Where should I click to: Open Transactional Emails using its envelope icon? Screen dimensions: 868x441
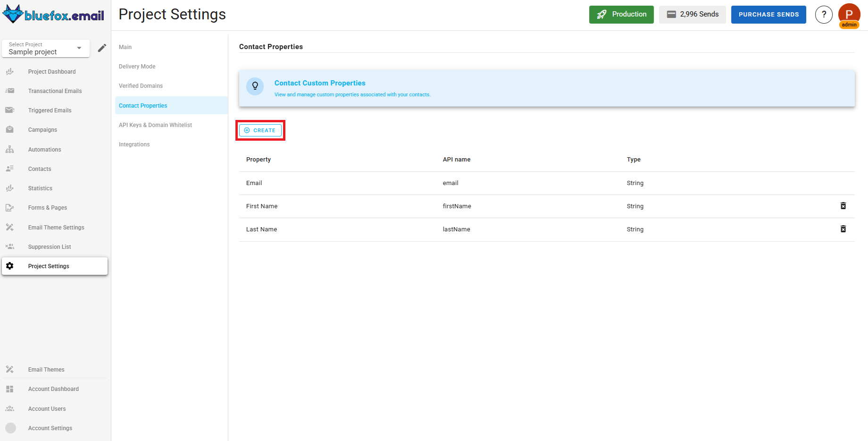[9, 91]
